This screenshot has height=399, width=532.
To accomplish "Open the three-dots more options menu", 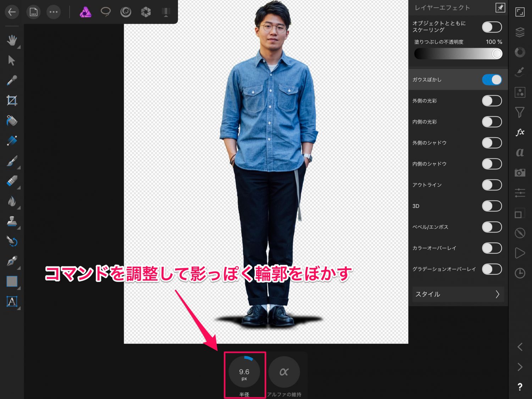I will click(x=54, y=12).
